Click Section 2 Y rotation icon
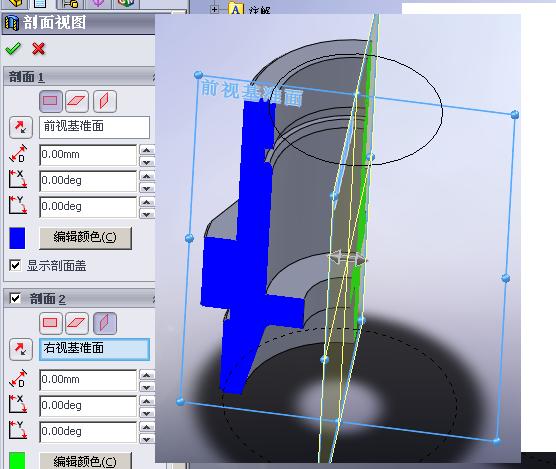The height and width of the screenshot is (469, 556). pos(18,430)
